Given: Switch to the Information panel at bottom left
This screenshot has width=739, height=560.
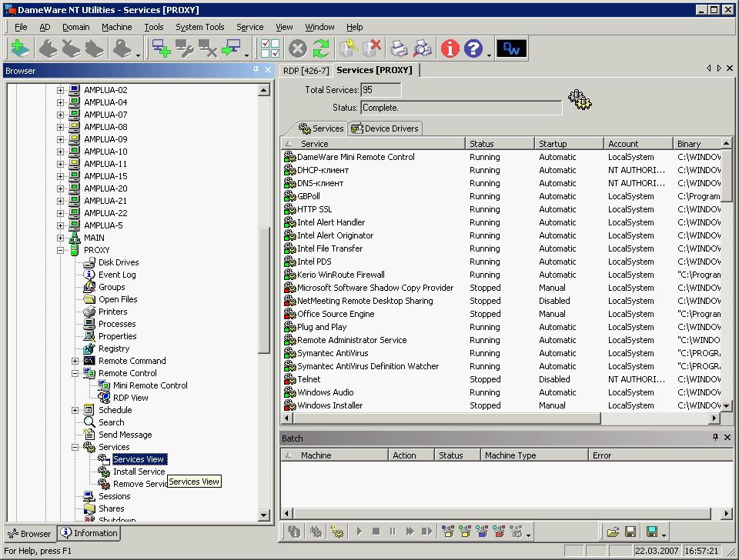Looking at the screenshot, I should 89,533.
